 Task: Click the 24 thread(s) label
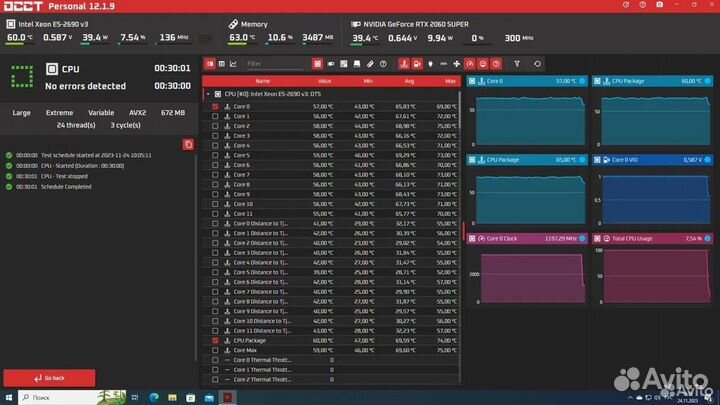pyautogui.click(x=76, y=125)
